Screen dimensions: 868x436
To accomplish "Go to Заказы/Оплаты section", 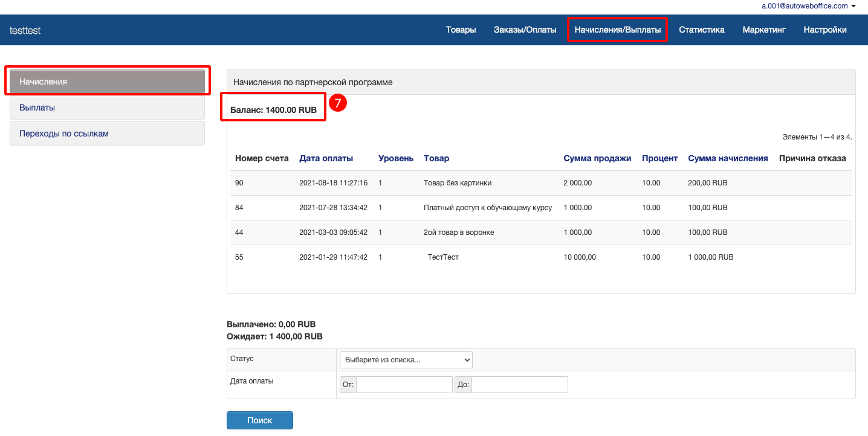I will [x=525, y=30].
